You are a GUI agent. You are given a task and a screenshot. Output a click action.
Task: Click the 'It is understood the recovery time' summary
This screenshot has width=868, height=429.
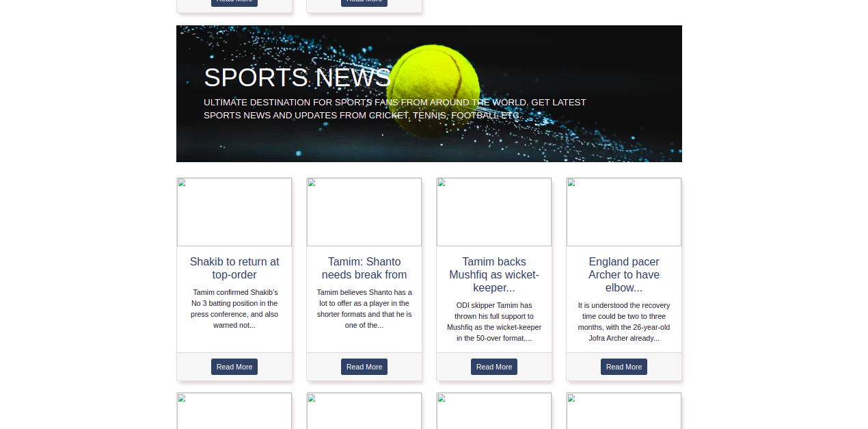coord(624,322)
